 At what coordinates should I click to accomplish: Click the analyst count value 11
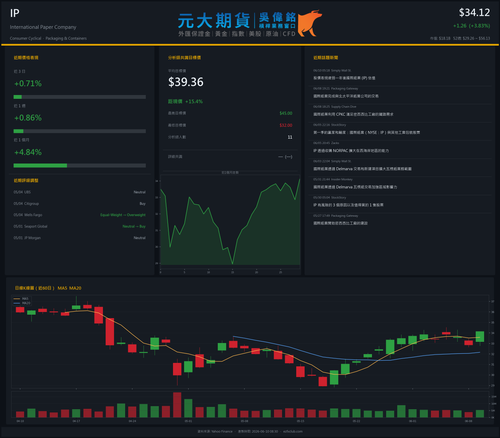click(290, 137)
